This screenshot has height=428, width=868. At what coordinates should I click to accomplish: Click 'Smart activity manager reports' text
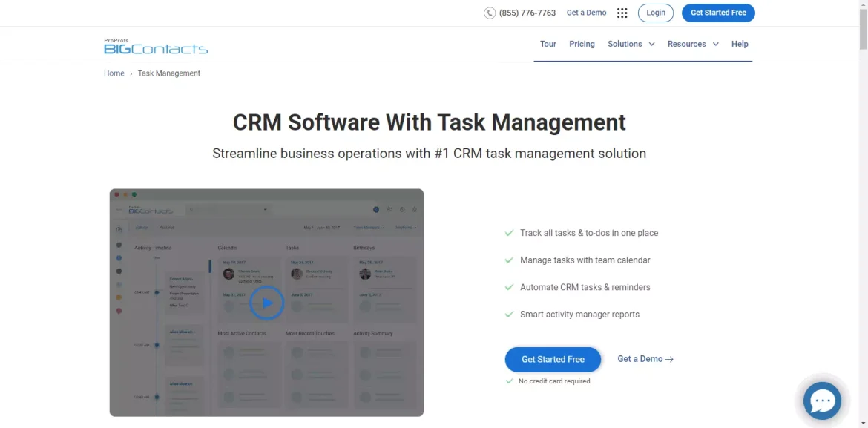point(579,315)
